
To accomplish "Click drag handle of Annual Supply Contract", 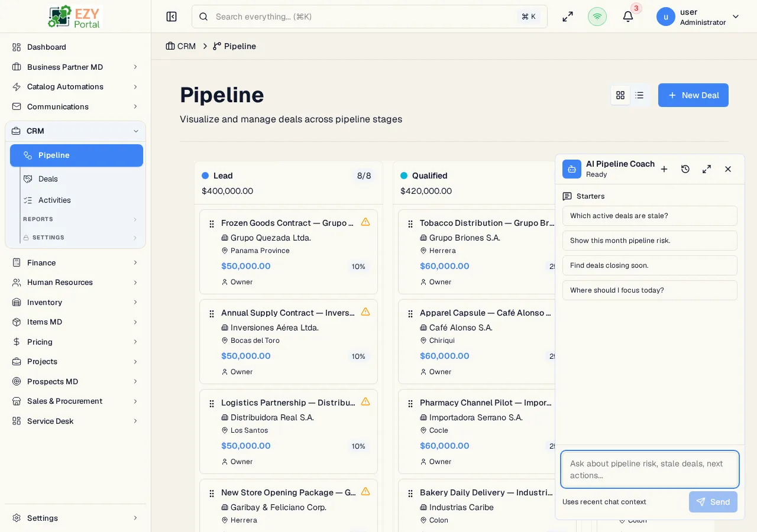I will pos(212,314).
